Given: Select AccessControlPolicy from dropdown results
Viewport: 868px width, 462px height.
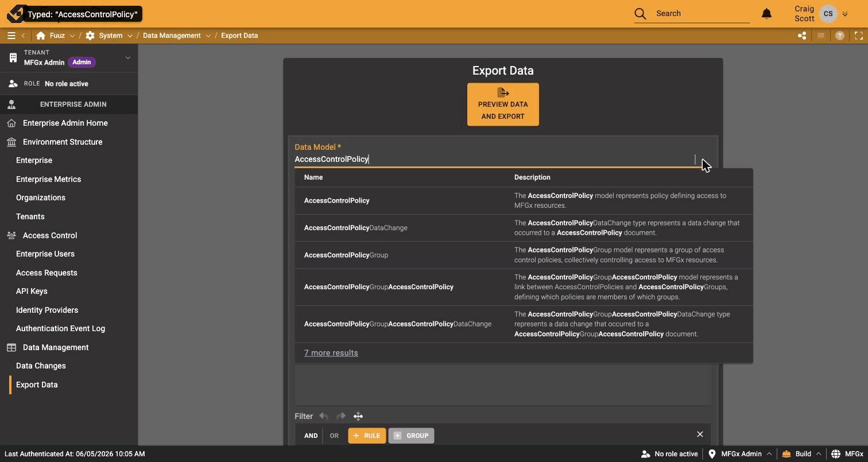Looking at the screenshot, I should click(x=524, y=200).
